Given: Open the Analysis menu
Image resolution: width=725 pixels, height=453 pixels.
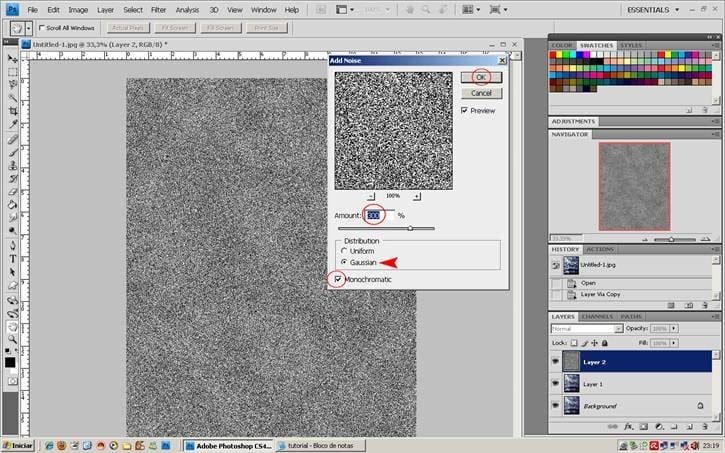Looking at the screenshot, I should click(187, 10).
